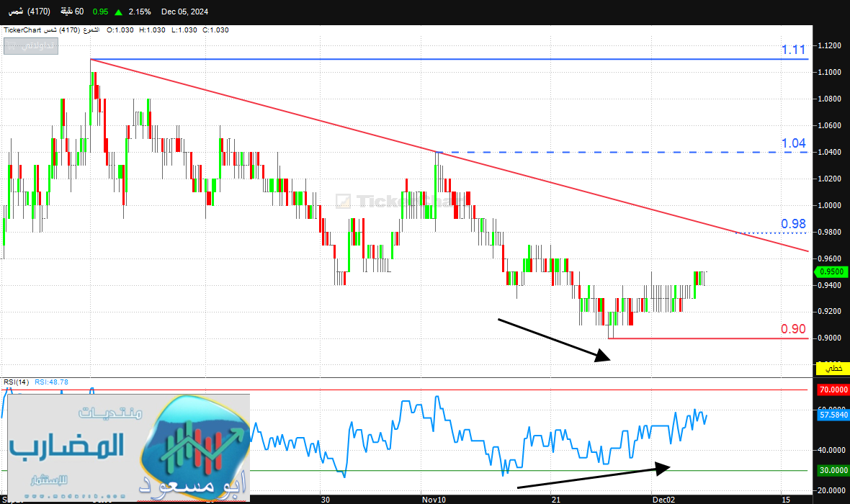Screen dimensions: 850x504
Task: Click the 1.1000 price axis label
Action: coord(829,72)
